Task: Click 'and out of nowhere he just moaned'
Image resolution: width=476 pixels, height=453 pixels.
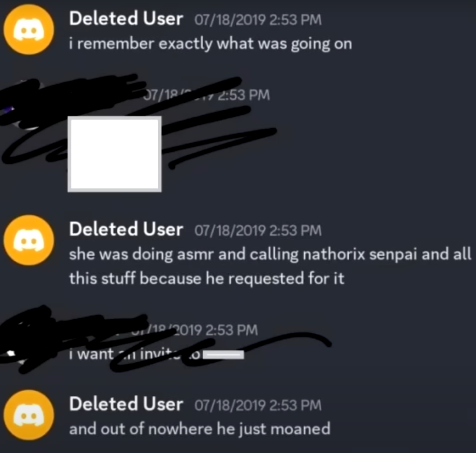Action: coord(200,429)
